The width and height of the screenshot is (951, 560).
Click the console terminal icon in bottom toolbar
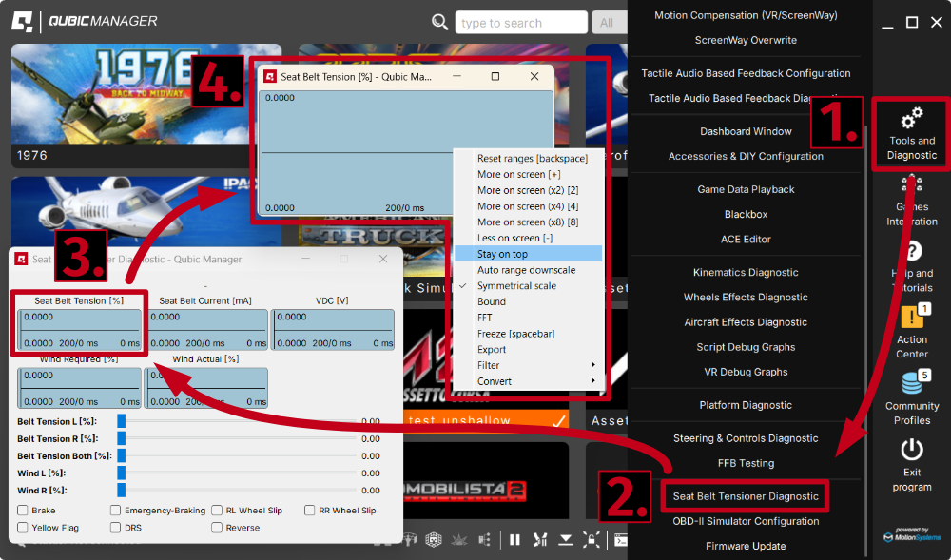pos(620,540)
